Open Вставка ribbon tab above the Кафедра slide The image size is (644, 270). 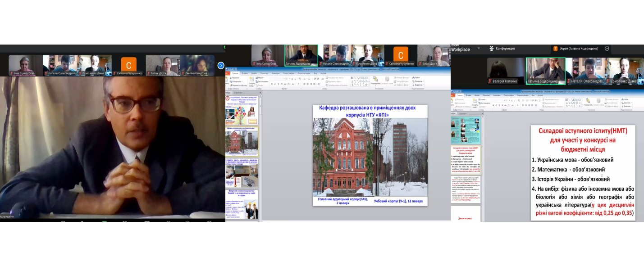245,73
